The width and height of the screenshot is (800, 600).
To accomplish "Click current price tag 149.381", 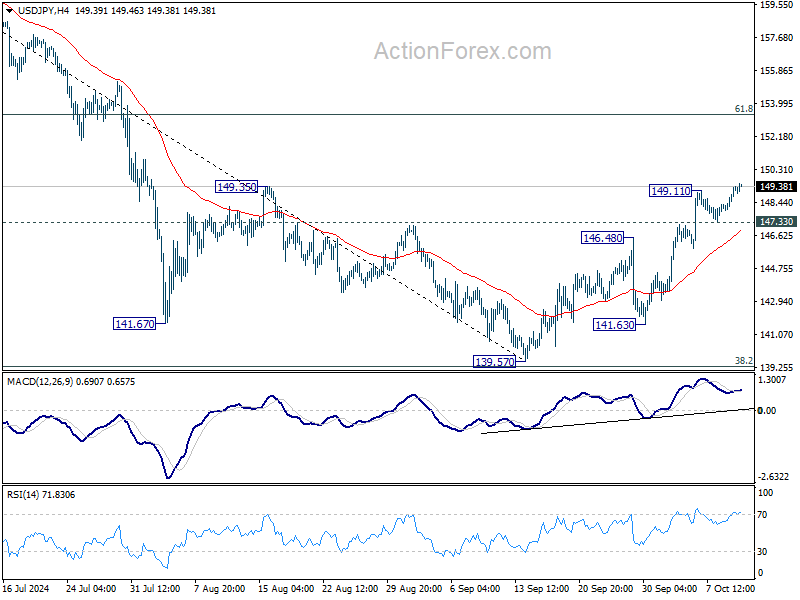I will [x=776, y=187].
